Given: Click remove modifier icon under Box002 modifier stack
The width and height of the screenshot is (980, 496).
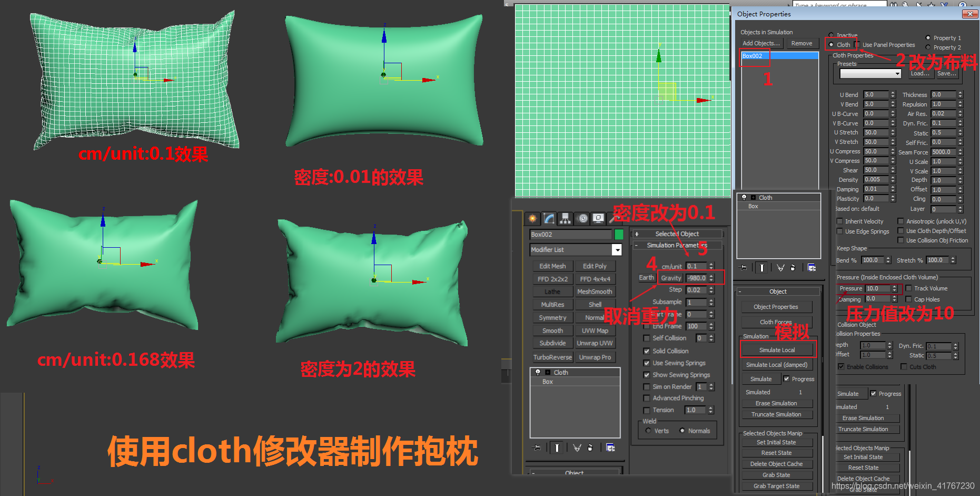Looking at the screenshot, I should point(590,448).
